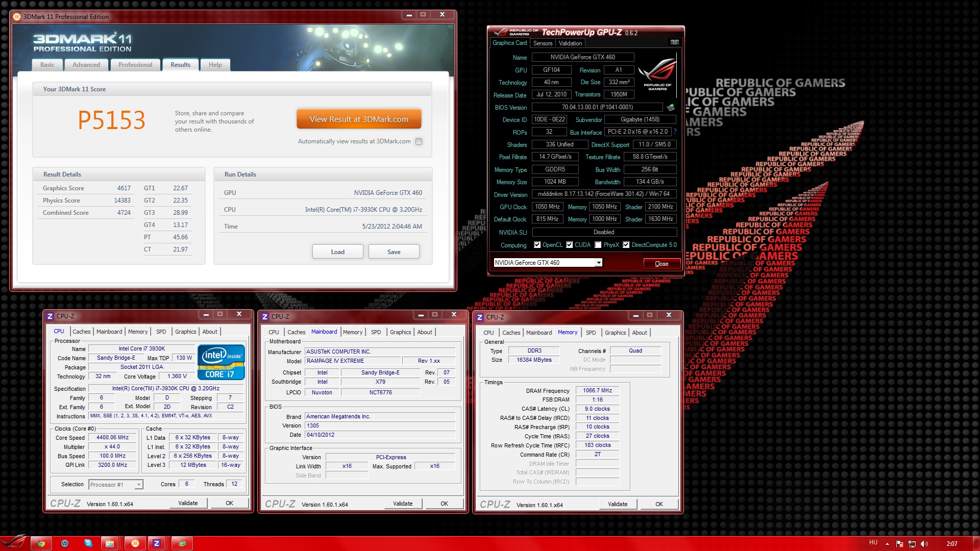Click the BIOS save chip icon in GPU-Z
The width and height of the screenshot is (980, 551).
click(x=671, y=107)
